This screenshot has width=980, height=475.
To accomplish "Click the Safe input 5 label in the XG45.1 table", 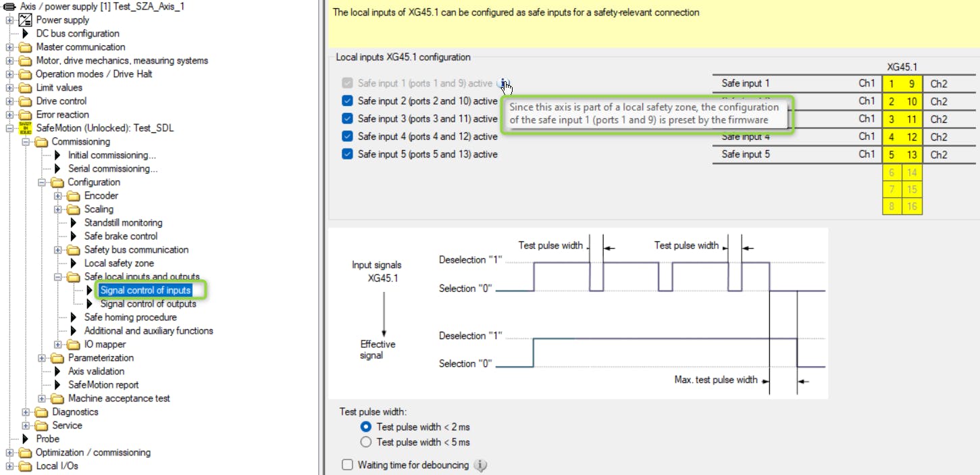I will click(x=746, y=154).
